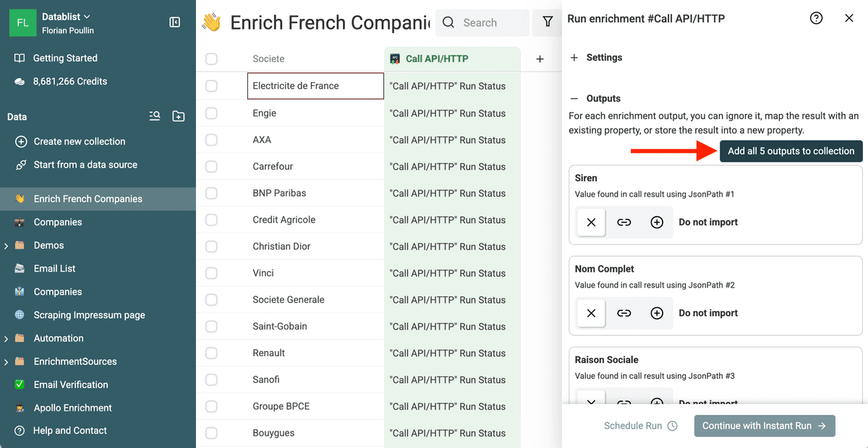
Task: Collapse the sidebar with the panel icon
Action: pyautogui.click(x=175, y=22)
